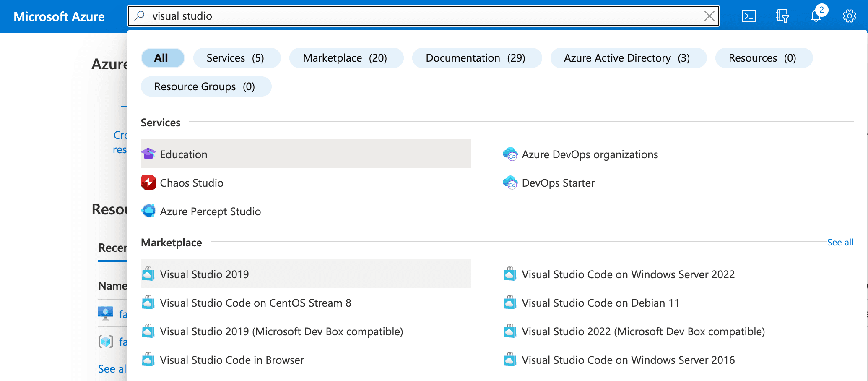
Task: Click the virtual machine icon in the recent resources list
Action: [106, 313]
